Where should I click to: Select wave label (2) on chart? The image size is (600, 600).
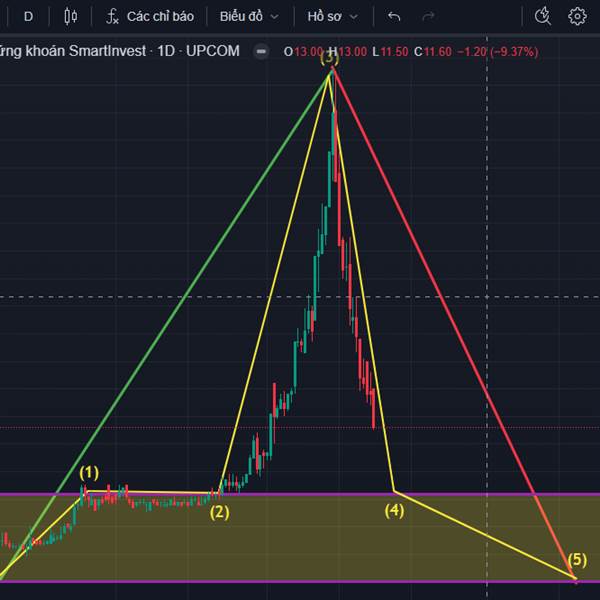pyautogui.click(x=220, y=512)
